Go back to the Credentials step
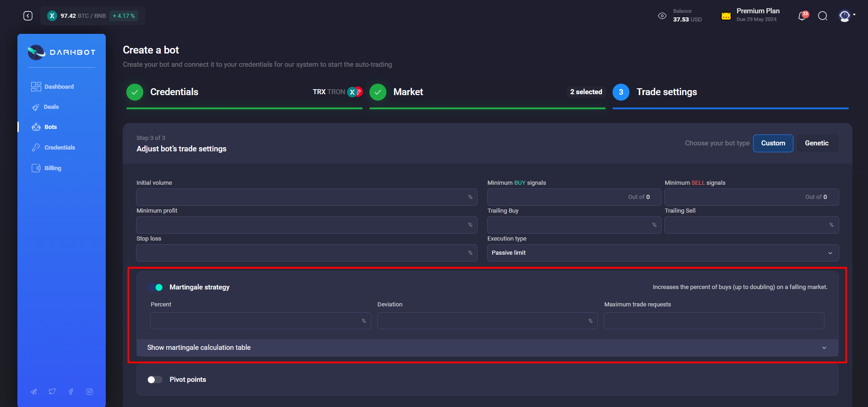868x407 pixels. tap(174, 92)
